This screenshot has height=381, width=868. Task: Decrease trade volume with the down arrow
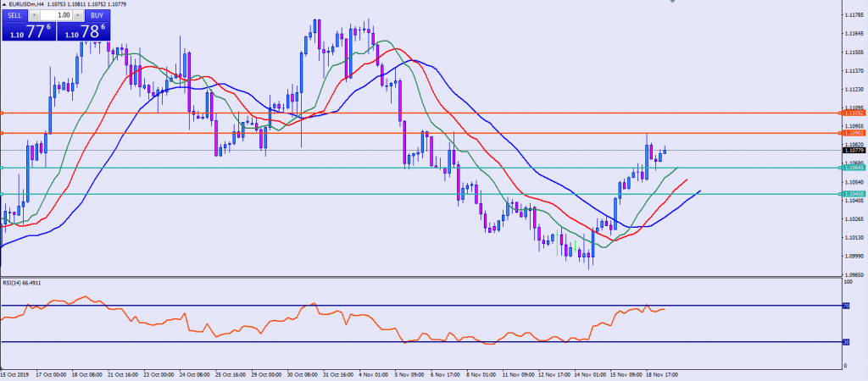point(34,15)
